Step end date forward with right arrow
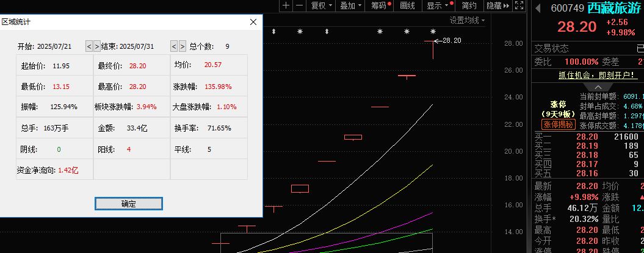Image resolution: width=644 pixels, height=253 pixels. (182, 46)
